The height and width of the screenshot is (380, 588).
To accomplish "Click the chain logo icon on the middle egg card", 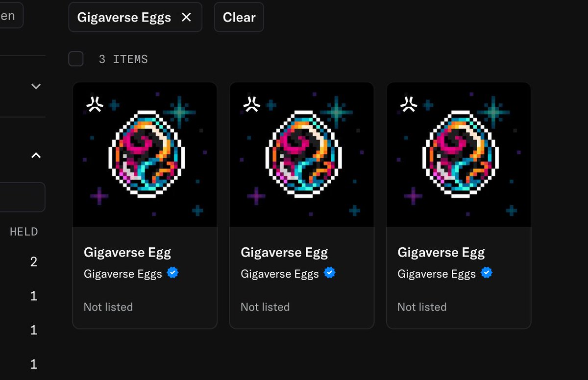I will pos(251,104).
